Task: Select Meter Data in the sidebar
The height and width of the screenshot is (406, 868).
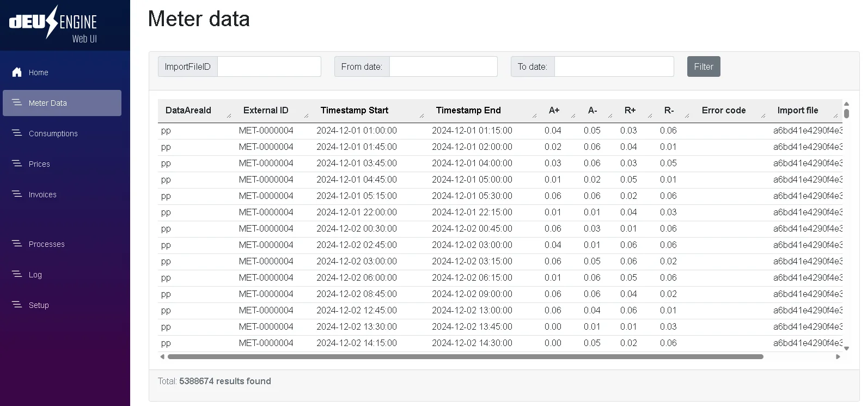Action: [62, 103]
